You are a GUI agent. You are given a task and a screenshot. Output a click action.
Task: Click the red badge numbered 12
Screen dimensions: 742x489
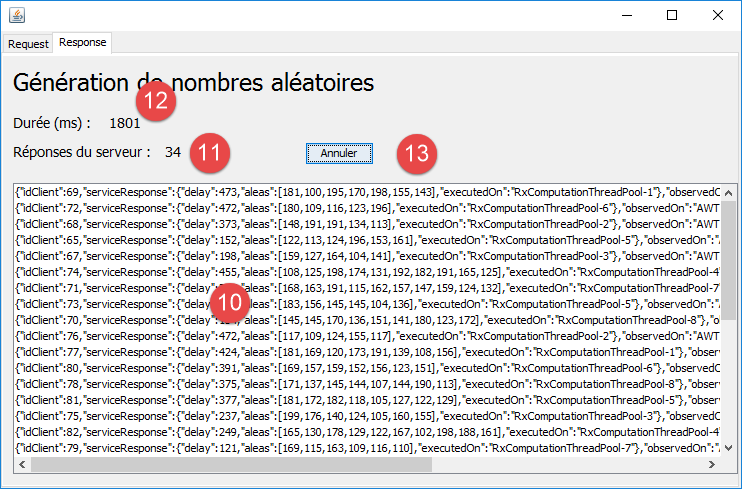tap(156, 102)
